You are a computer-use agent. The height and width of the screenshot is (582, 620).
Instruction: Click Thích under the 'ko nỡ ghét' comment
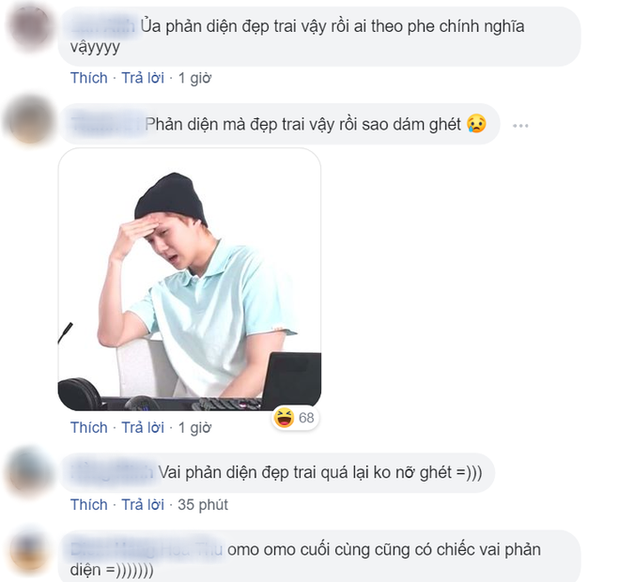89,505
